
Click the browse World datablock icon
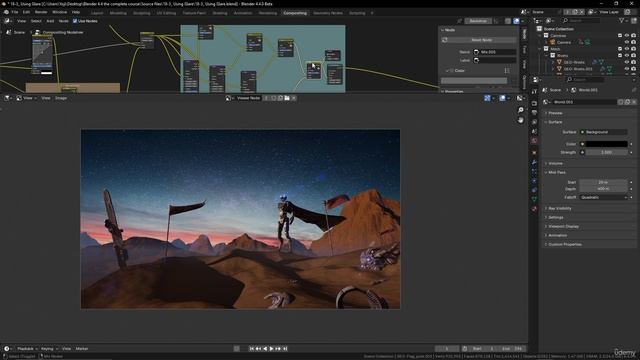pos(546,102)
